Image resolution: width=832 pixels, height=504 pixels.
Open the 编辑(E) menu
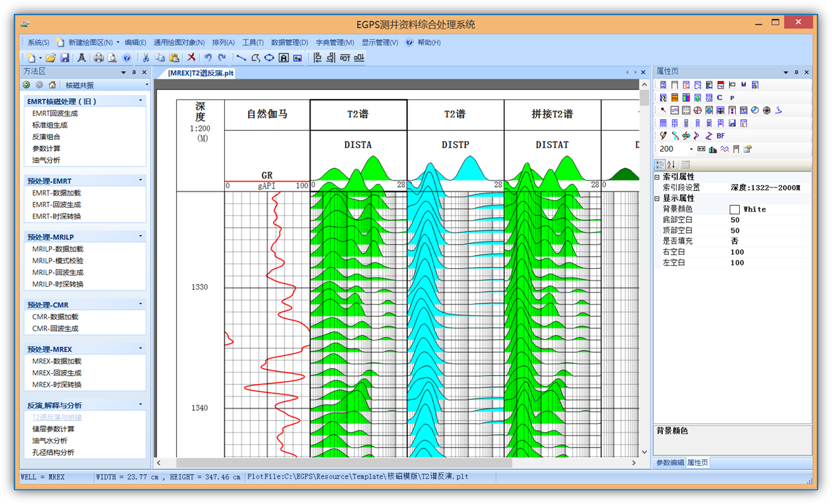click(x=135, y=42)
